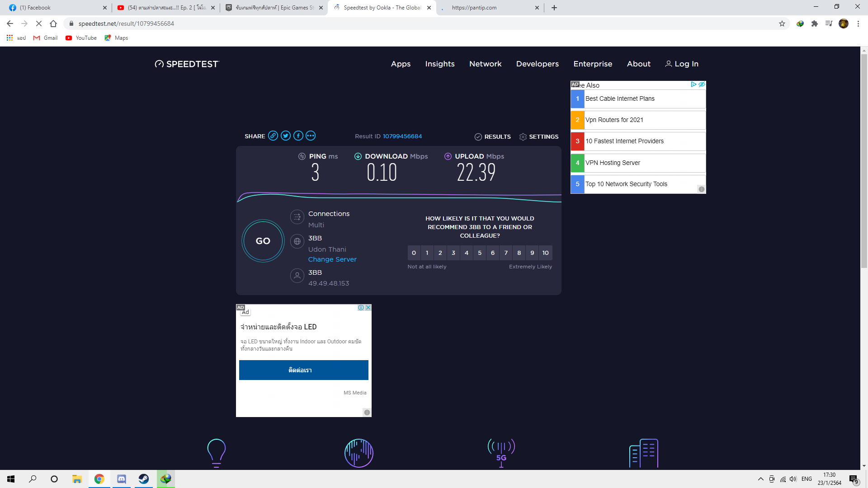Open Chrome extensions puzzle icon
This screenshot has width=868, height=488.
815,23
